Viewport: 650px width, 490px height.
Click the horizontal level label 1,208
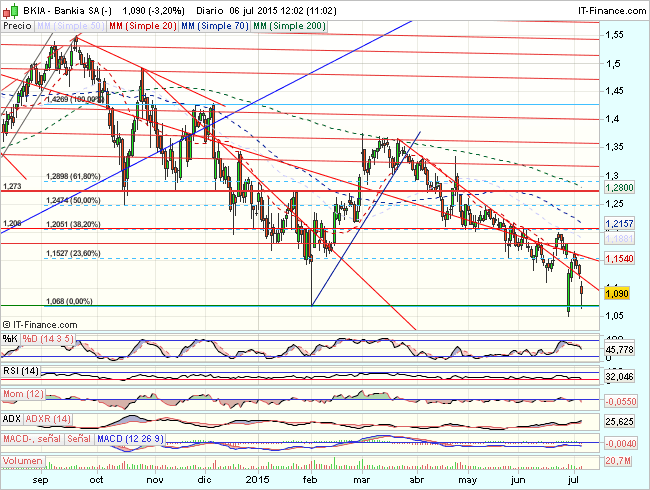[x=12, y=223]
